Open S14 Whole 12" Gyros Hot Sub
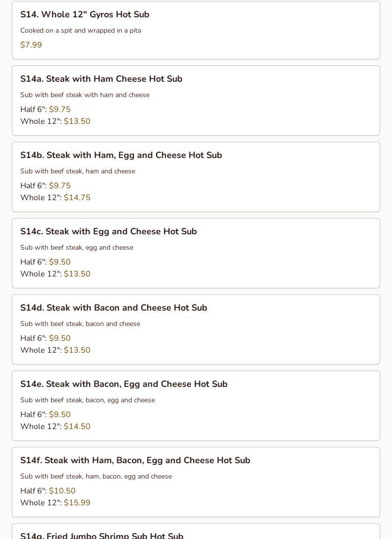 [x=85, y=15]
